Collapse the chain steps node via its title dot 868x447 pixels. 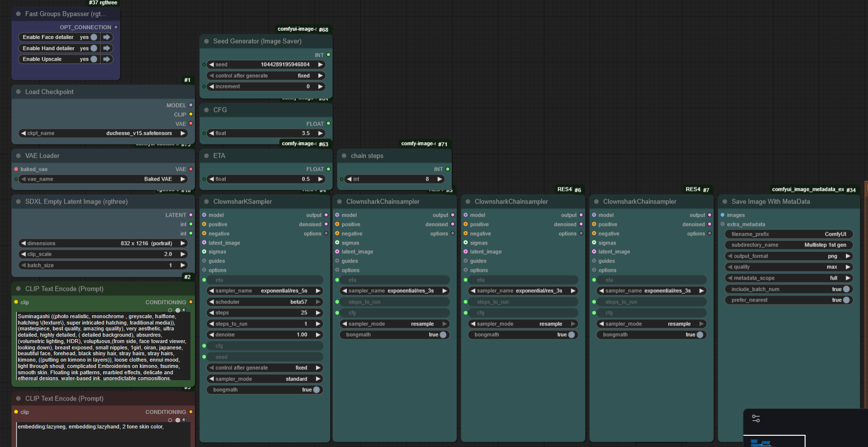[x=344, y=156]
